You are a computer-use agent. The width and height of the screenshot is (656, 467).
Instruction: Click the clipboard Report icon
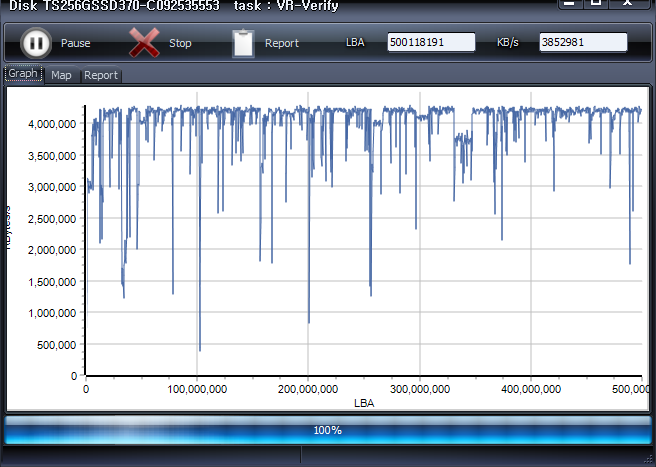pos(243,43)
